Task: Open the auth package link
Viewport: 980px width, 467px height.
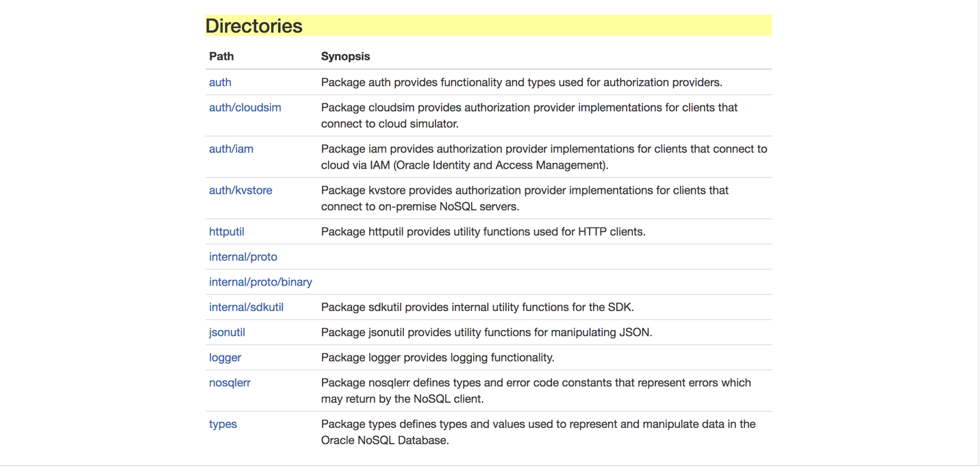Action: click(220, 82)
